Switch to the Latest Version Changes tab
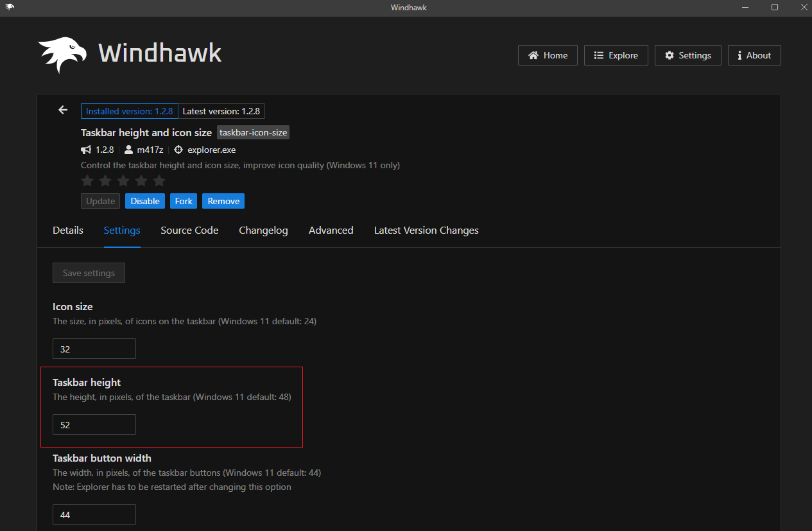 [x=426, y=230]
